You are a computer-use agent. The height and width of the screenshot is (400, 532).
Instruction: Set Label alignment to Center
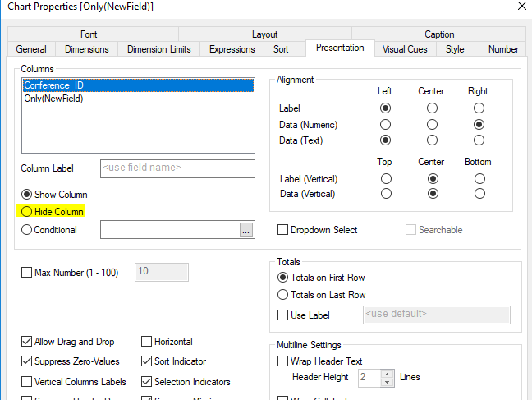click(x=432, y=108)
